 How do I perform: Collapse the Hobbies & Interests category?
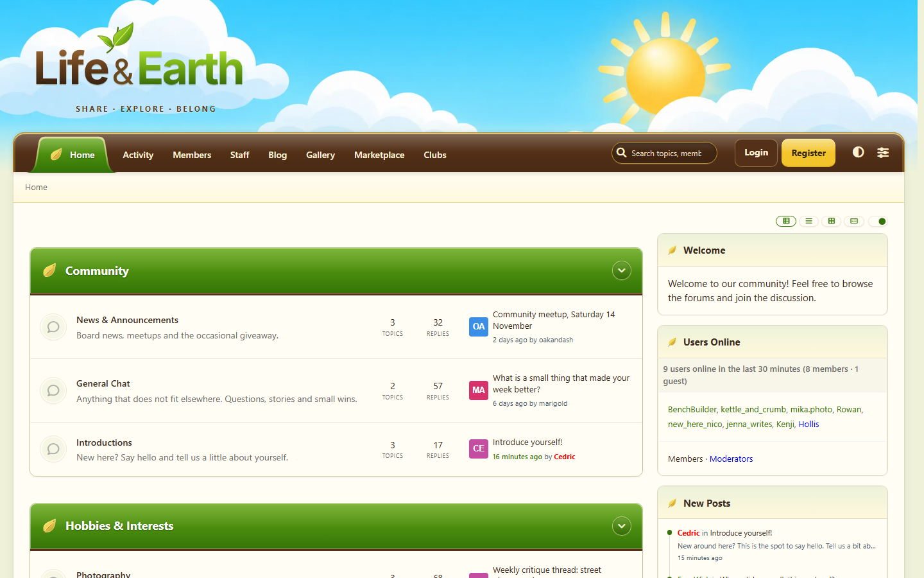coord(621,526)
